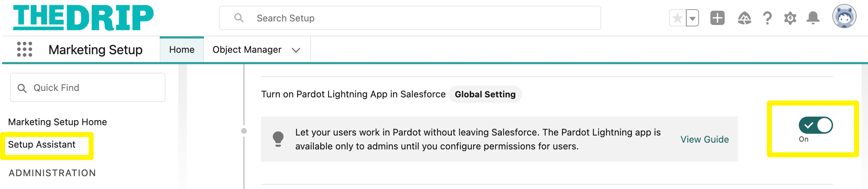Open the help question mark icon
868x189 pixels.
(x=767, y=18)
